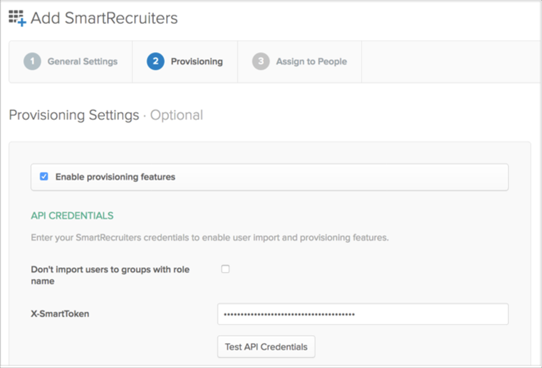The image size is (542, 368).
Task: Click the Add SmartRecruiters heading
Action: click(x=104, y=18)
